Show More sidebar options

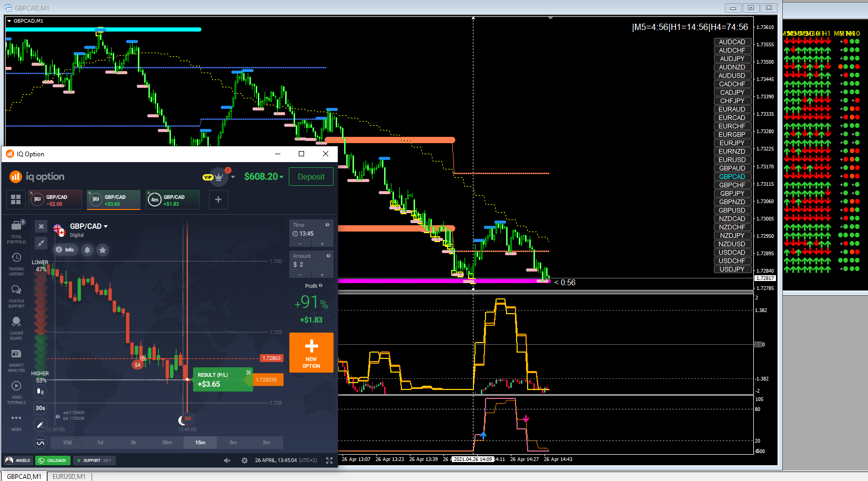[x=16, y=422]
